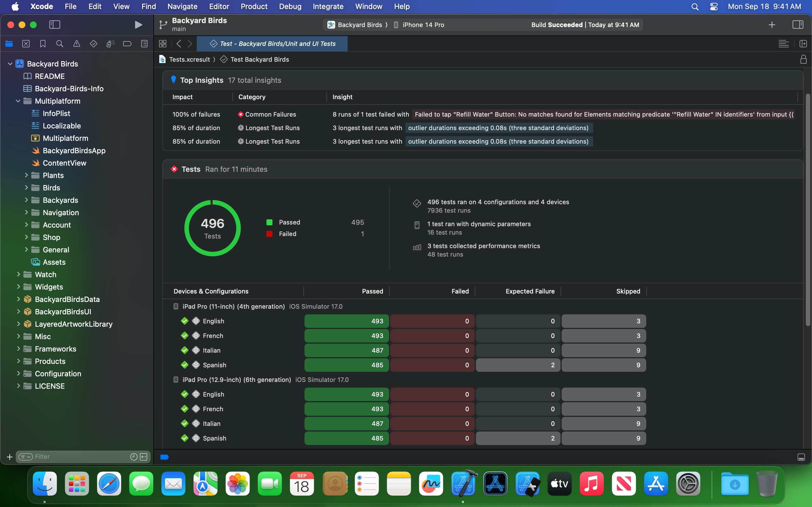Select the Product menu item
This screenshot has width=812, height=507.
[254, 6]
